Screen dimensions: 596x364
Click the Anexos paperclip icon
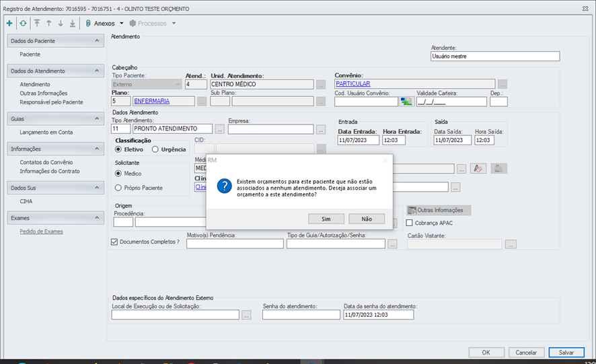coord(88,24)
